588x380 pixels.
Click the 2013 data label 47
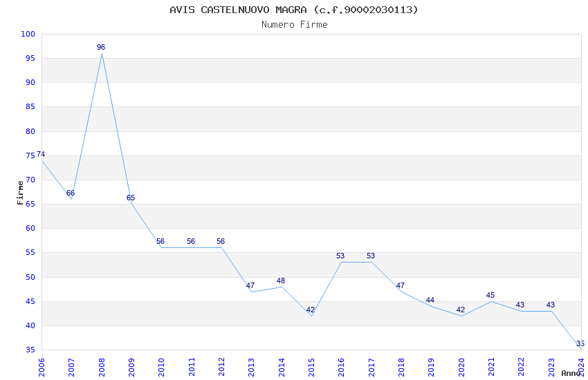[250, 285]
